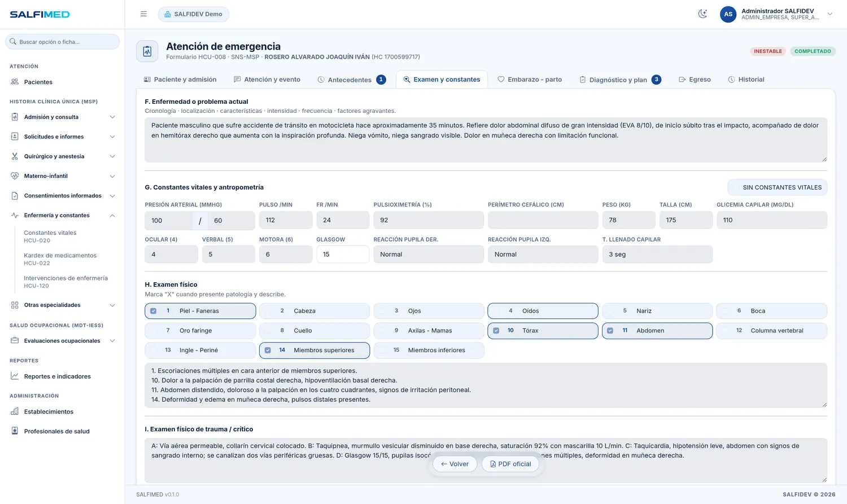Image resolution: width=847 pixels, height=504 pixels.
Task: Switch to Atención y evento tab
Action: (267, 80)
